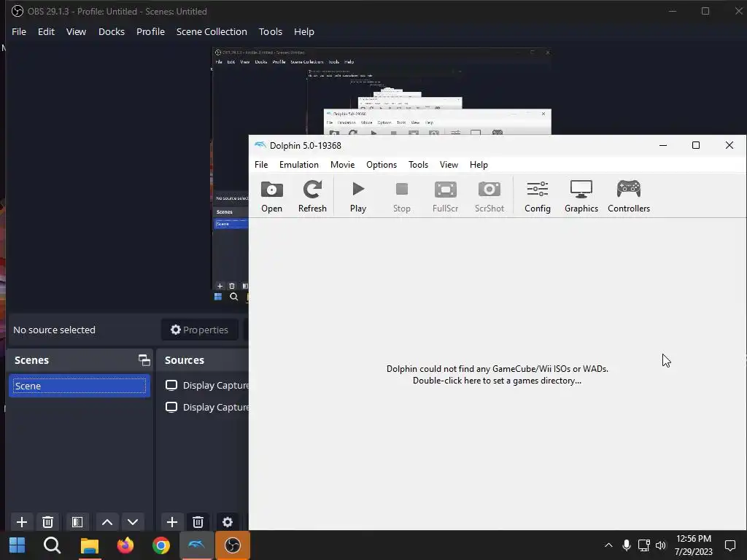Open the clock and date flyout
This screenshot has height=560, width=747.
click(694, 545)
